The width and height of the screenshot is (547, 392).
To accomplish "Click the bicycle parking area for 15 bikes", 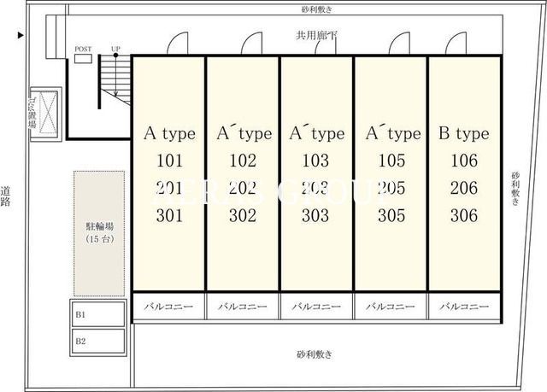I will tap(99, 233).
